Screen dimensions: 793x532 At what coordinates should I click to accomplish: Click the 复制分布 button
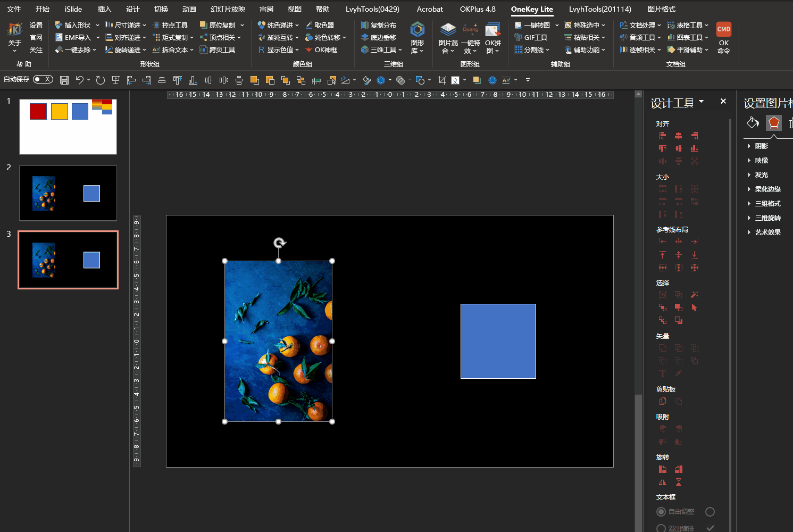coord(378,25)
